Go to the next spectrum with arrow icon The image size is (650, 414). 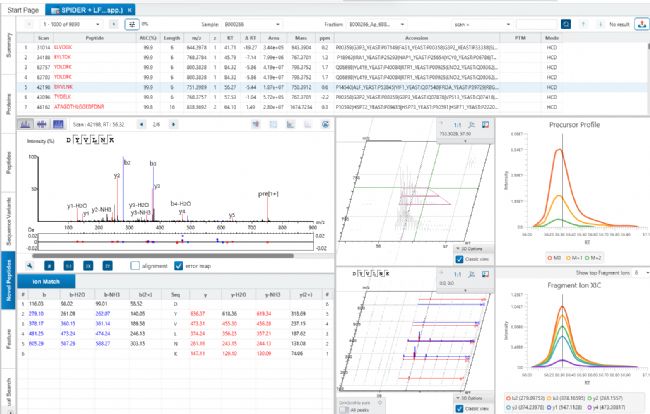point(173,124)
